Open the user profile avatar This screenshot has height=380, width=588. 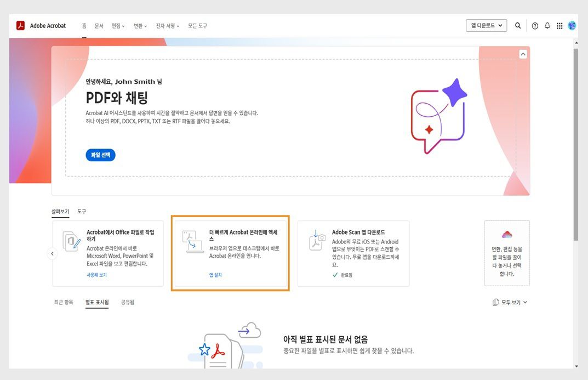(x=572, y=25)
